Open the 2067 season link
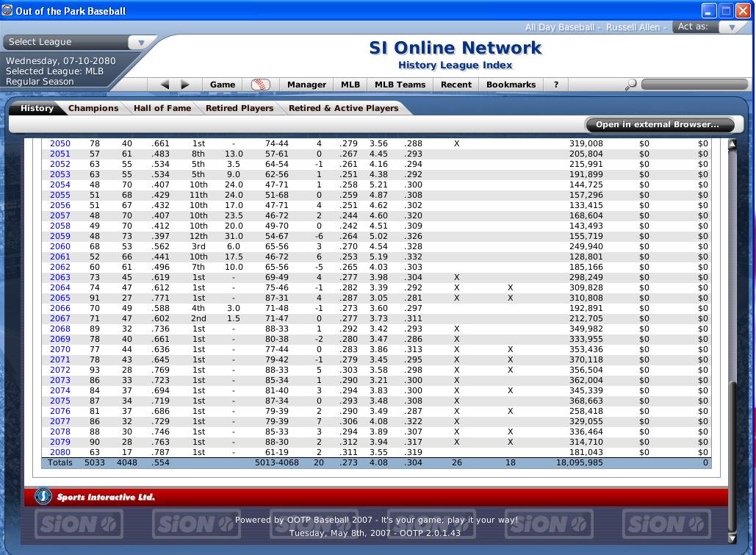This screenshot has height=555, width=756. tap(60, 318)
